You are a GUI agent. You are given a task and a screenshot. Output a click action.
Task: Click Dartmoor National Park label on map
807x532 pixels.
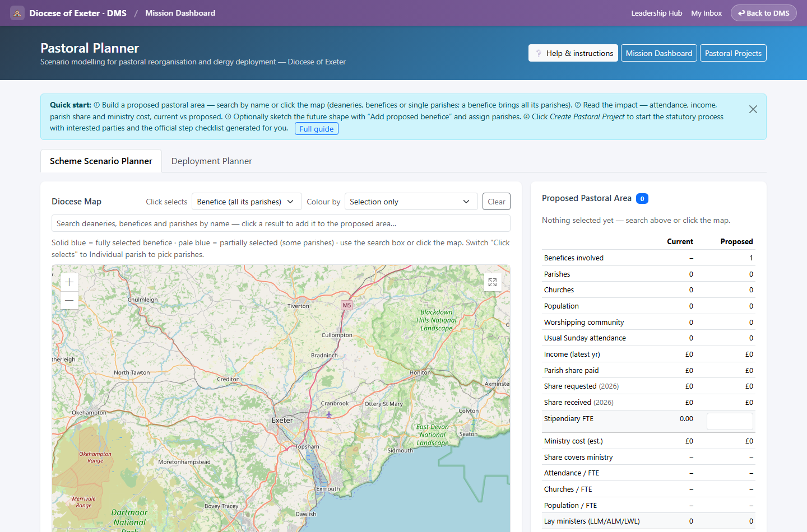[129, 521]
